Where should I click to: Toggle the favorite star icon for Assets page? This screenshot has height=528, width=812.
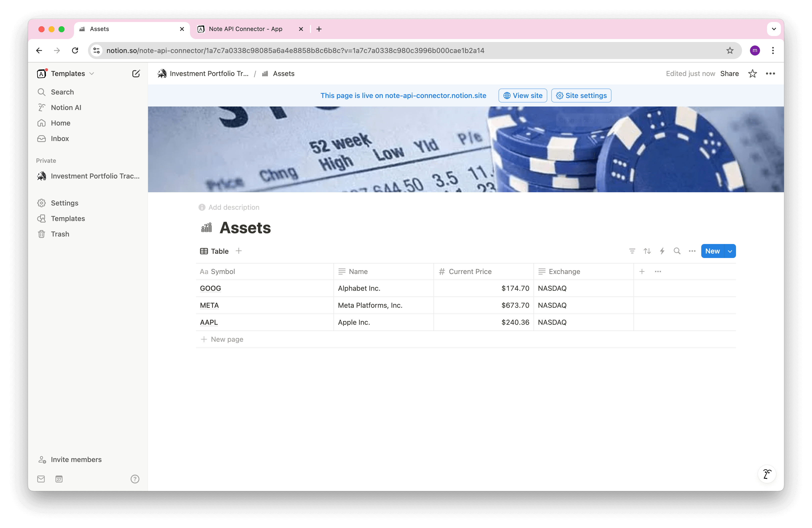[x=752, y=73]
